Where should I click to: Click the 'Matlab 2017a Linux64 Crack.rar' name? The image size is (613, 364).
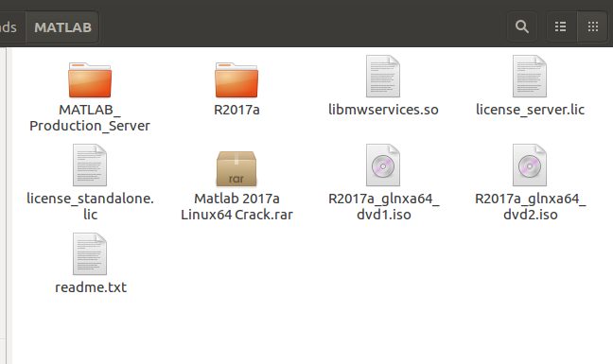click(236, 206)
